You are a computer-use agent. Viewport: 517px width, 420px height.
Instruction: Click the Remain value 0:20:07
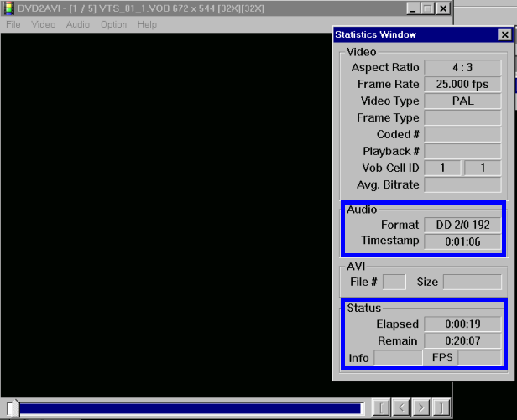click(x=462, y=340)
